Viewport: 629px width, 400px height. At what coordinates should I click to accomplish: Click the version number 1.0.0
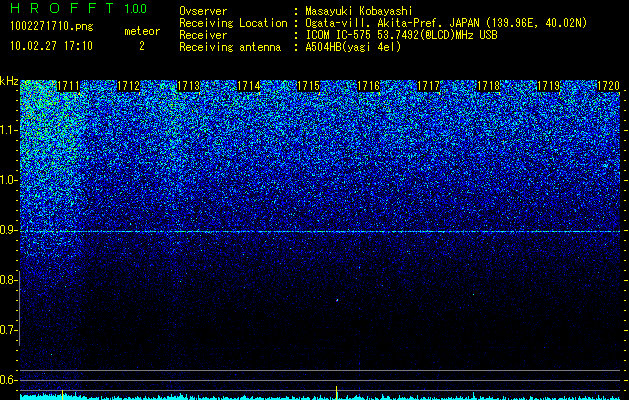point(136,9)
